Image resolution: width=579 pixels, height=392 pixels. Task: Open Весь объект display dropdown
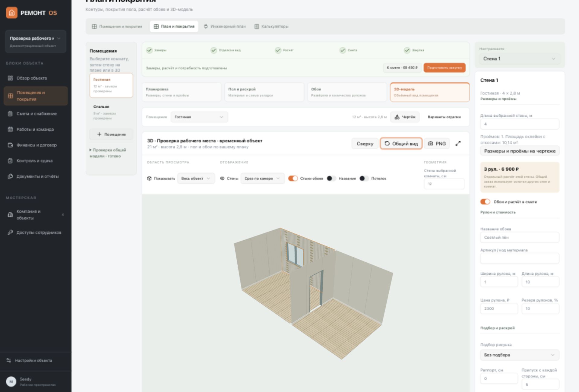pyautogui.click(x=196, y=179)
